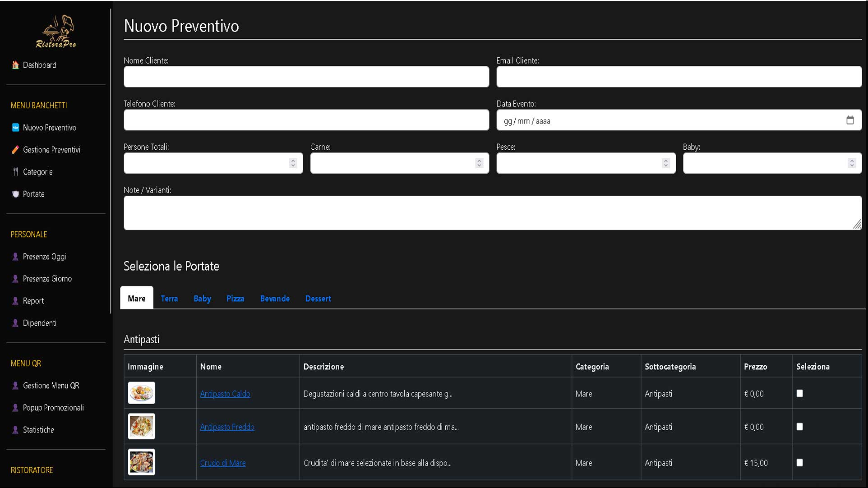Screen dimensions: 868x488
Task: Click the Gestione Menu QR person icon
Action: [15, 386]
